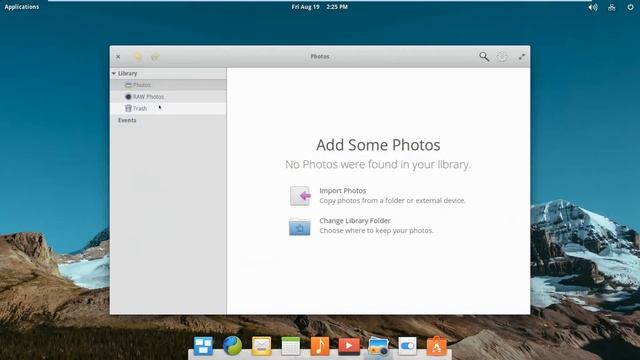Image resolution: width=640 pixels, height=360 pixels.
Task: Close the Photos window
Action: coord(118,57)
